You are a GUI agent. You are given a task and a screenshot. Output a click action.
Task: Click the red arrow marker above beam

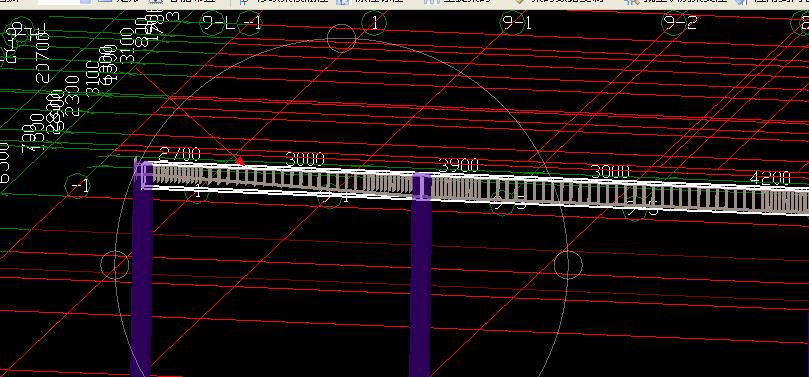point(240,161)
